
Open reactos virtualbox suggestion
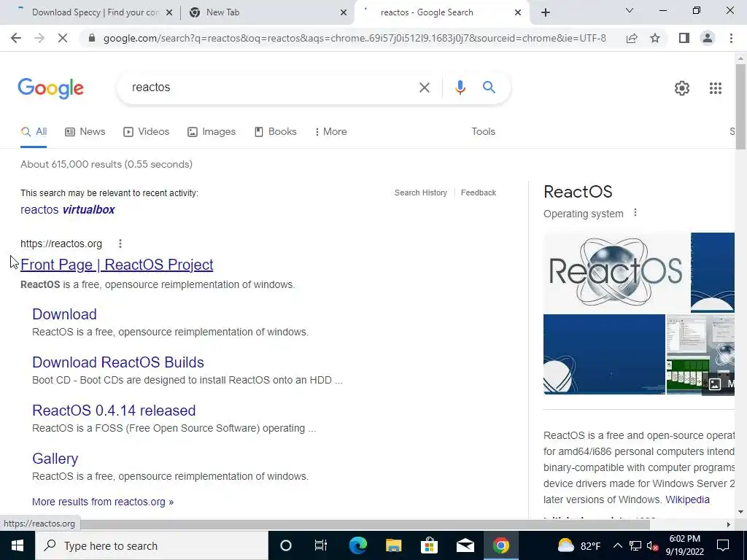pos(68,209)
